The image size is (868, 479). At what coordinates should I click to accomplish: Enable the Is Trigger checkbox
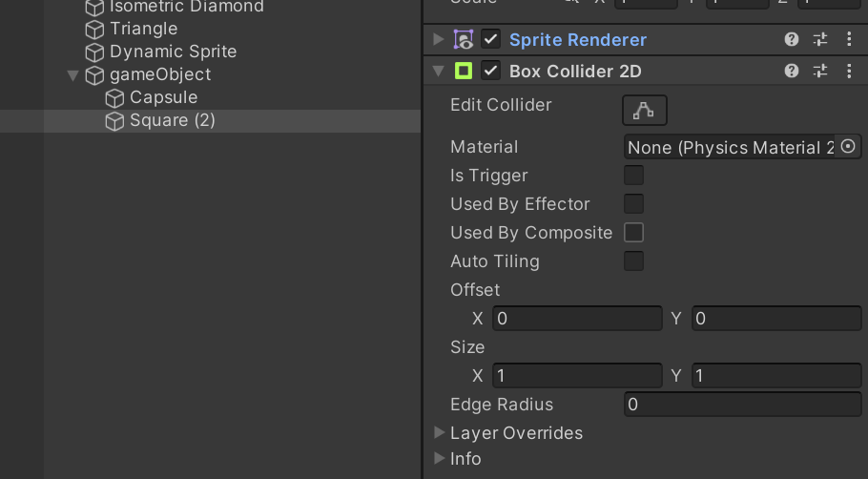pyautogui.click(x=633, y=176)
